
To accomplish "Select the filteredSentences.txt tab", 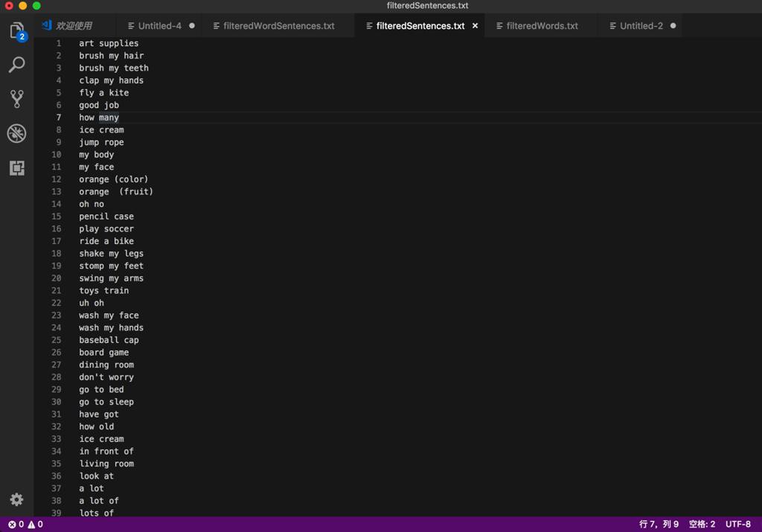I will click(x=420, y=26).
